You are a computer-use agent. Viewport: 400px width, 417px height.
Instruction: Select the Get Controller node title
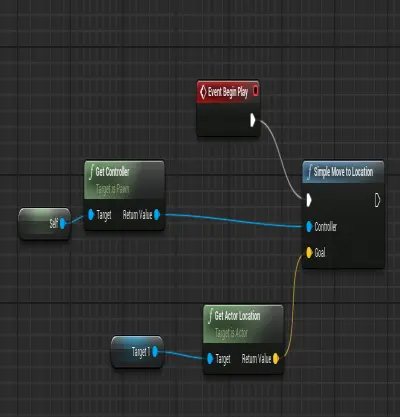tap(112, 172)
